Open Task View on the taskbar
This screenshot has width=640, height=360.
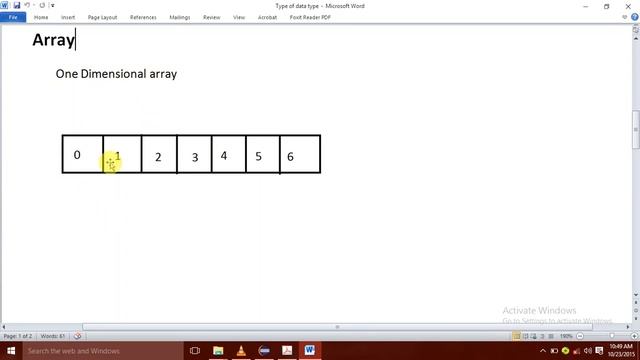[x=195, y=351]
